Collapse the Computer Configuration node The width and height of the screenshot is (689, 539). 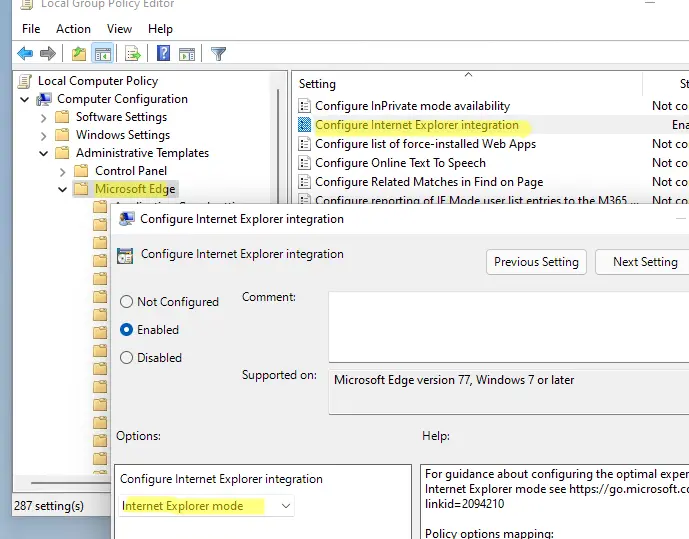(x=25, y=100)
